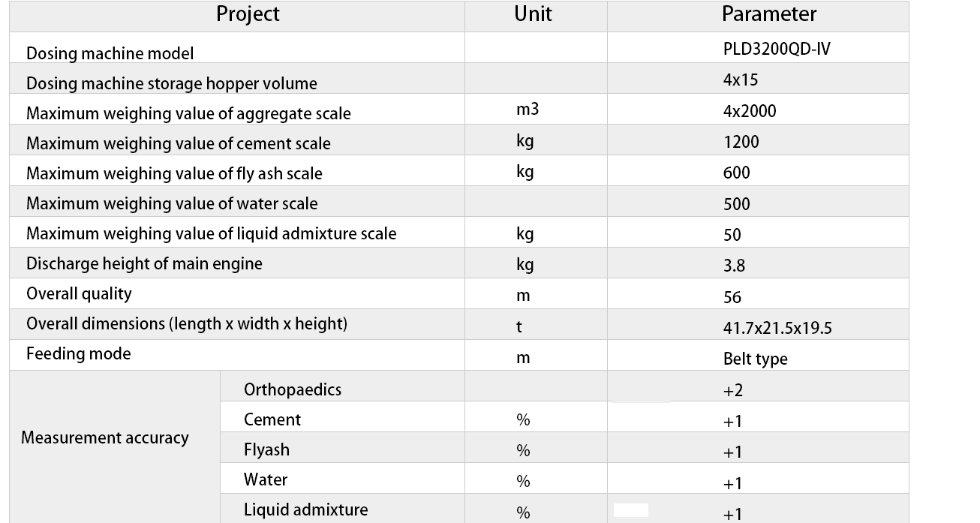Click the Measurement accuracy merged cell
This screenshot has width=980, height=523.
105,437
